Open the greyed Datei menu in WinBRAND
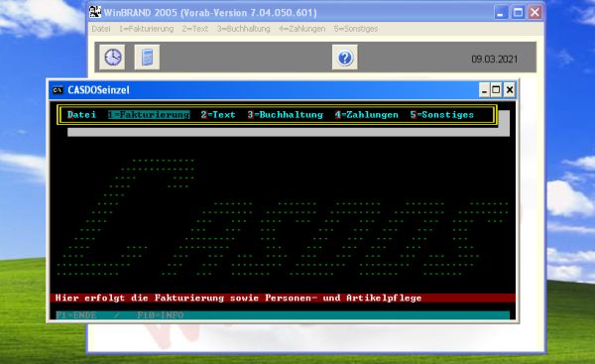Viewport: 595px width, 364px height. coord(101,29)
